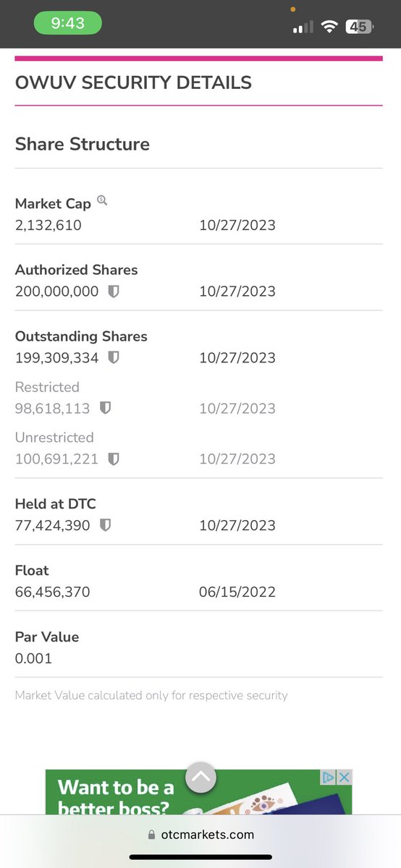Tap the shield icon next to Unrestricted shares
401x868 pixels.
tap(114, 459)
